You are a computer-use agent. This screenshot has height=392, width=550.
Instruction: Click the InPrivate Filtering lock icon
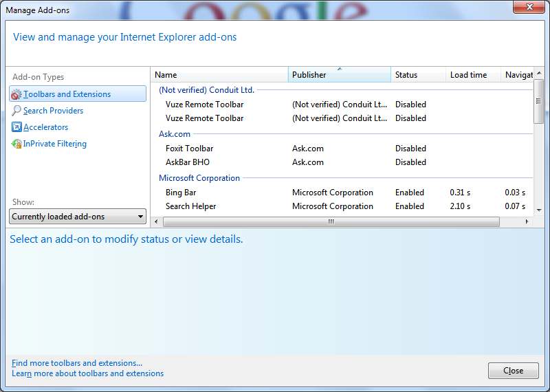pyautogui.click(x=16, y=144)
